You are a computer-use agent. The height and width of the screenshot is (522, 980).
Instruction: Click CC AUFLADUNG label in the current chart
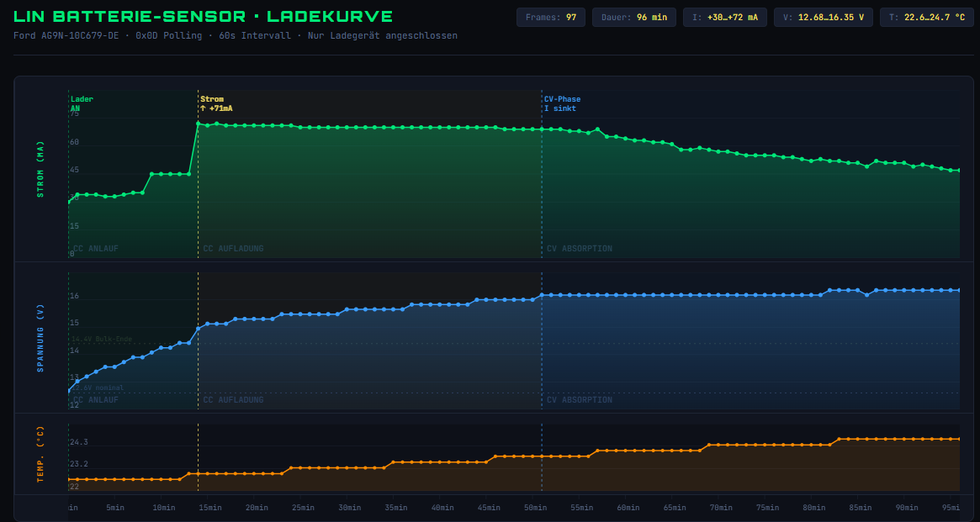point(233,249)
